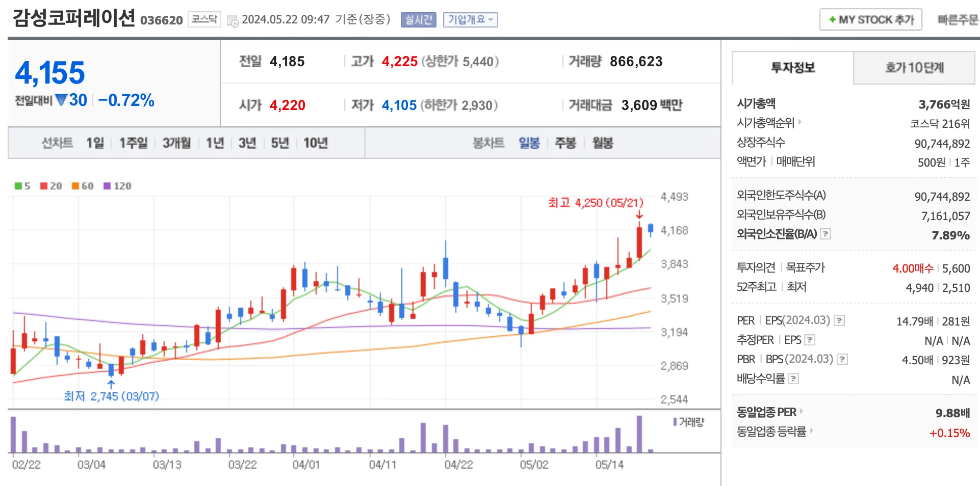Image resolution: width=980 pixels, height=486 pixels.
Task: Click the 추정PER EPS help question-mark icon
Action: pos(810,340)
